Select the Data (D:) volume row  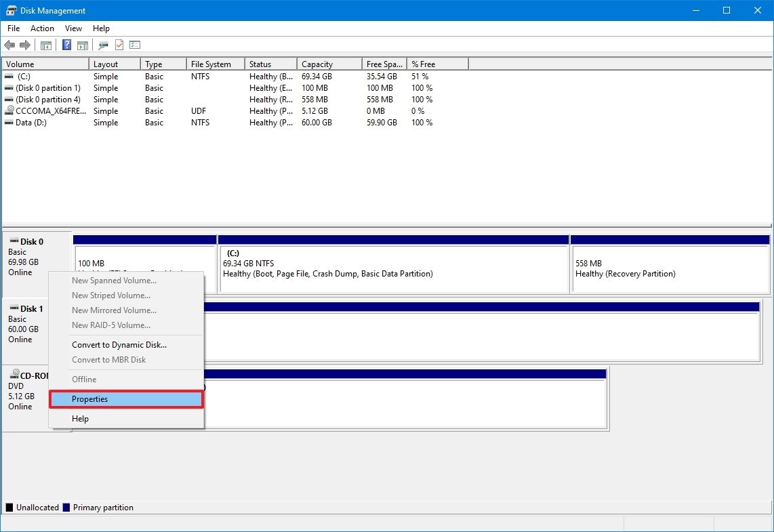pyautogui.click(x=31, y=123)
